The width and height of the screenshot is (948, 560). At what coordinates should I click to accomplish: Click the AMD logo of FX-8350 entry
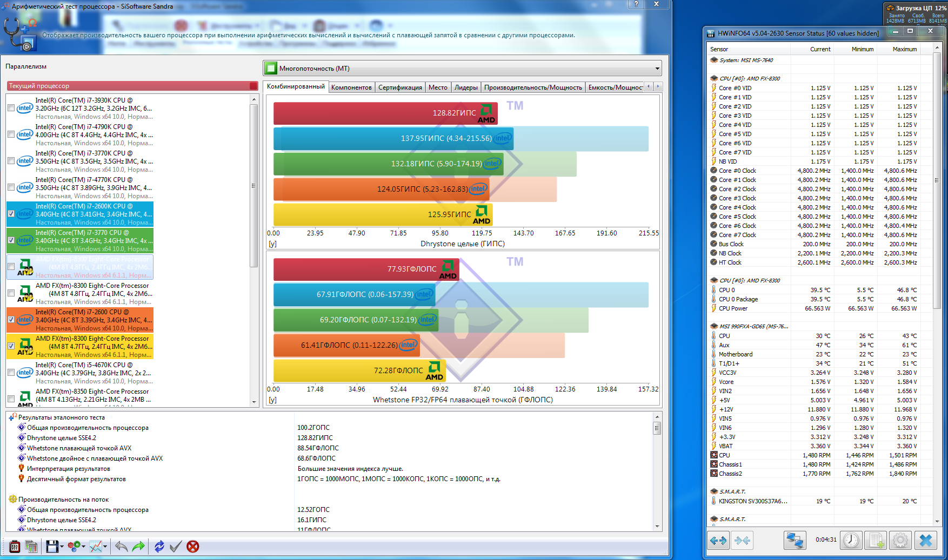click(25, 399)
